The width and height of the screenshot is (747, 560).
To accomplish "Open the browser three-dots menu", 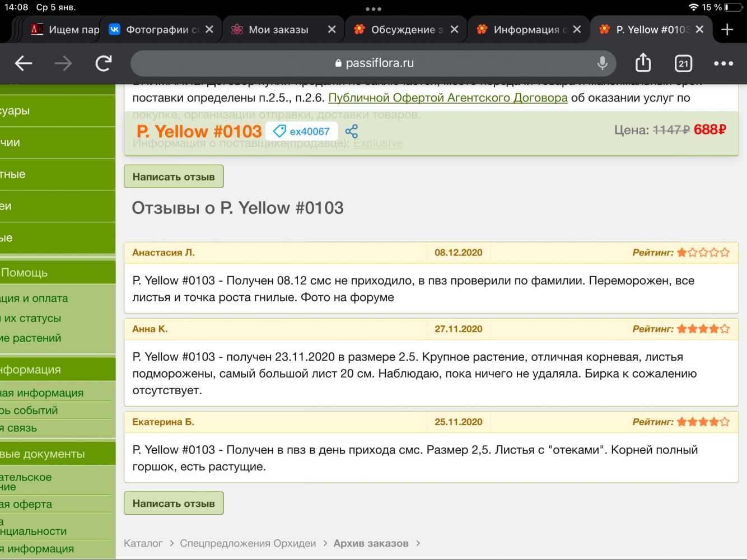I will [723, 63].
